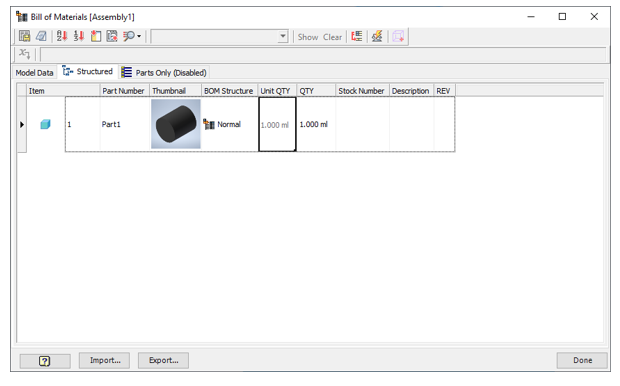This screenshot has height=386, width=620.
Task: Click the Clear button in toolbar
Action: (332, 37)
